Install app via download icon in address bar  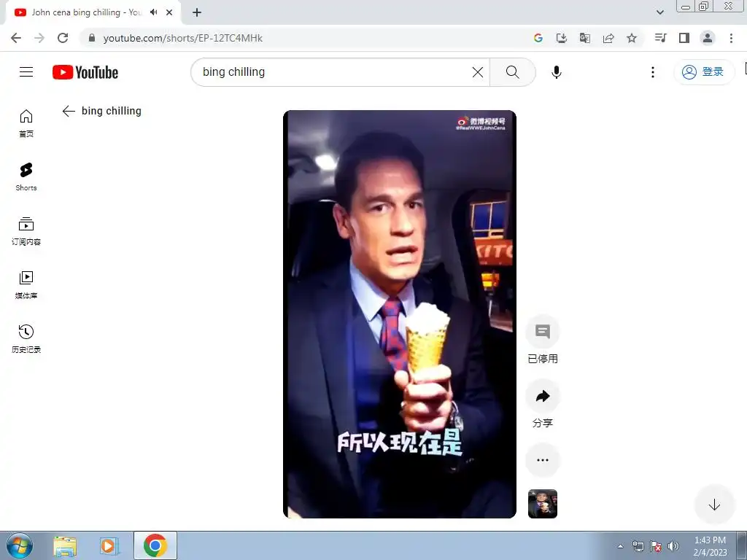coord(562,38)
